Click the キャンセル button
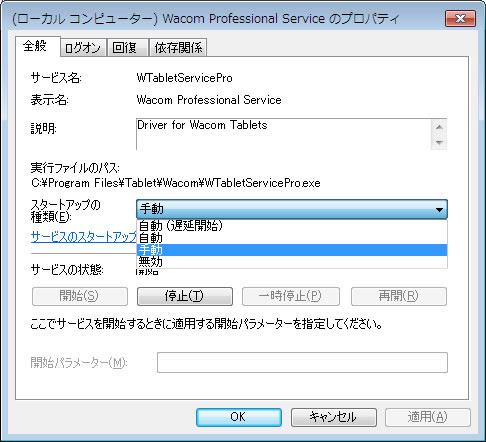486x442 pixels. (334, 417)
